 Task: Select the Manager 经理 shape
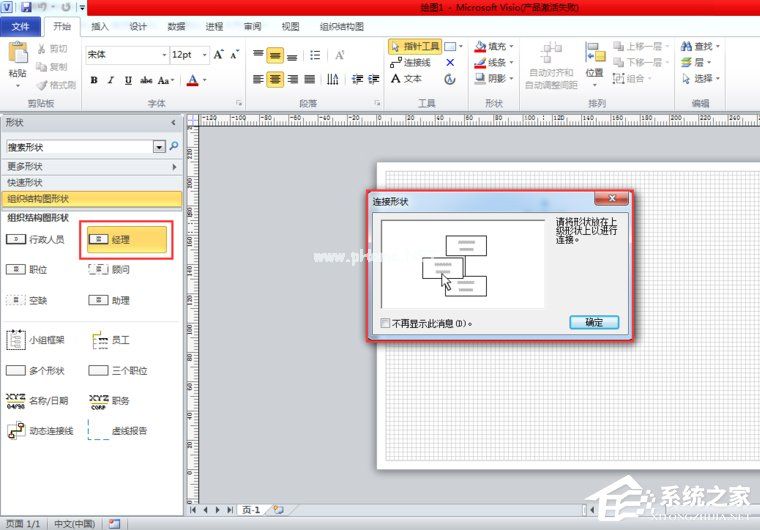tap(127, 240)
